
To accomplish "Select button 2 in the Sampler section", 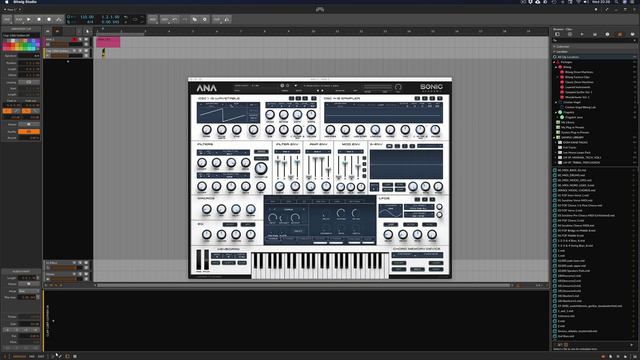I will pos(424,98).
